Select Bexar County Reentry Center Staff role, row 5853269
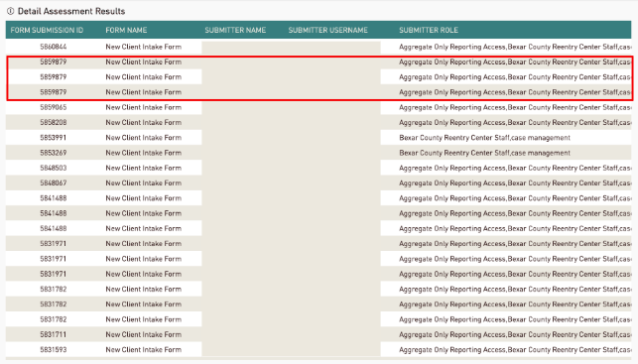The height and width of the screenshot is (364, 638). click(484, 153)
